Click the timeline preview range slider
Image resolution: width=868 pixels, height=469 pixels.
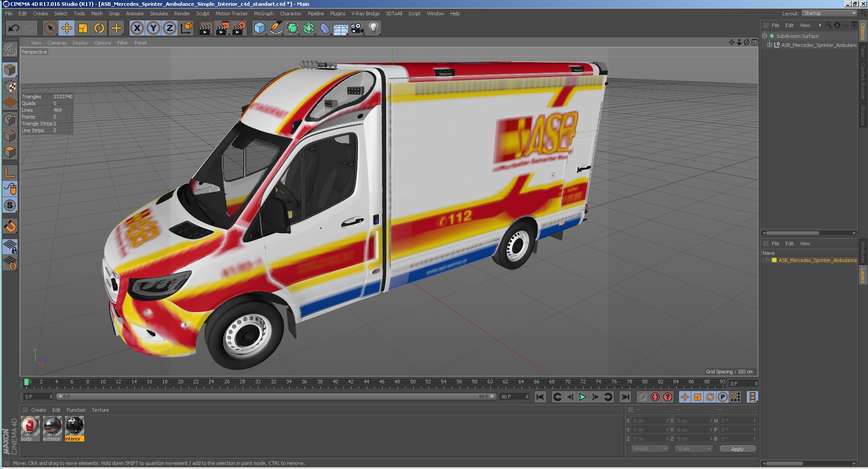[276, 396]
